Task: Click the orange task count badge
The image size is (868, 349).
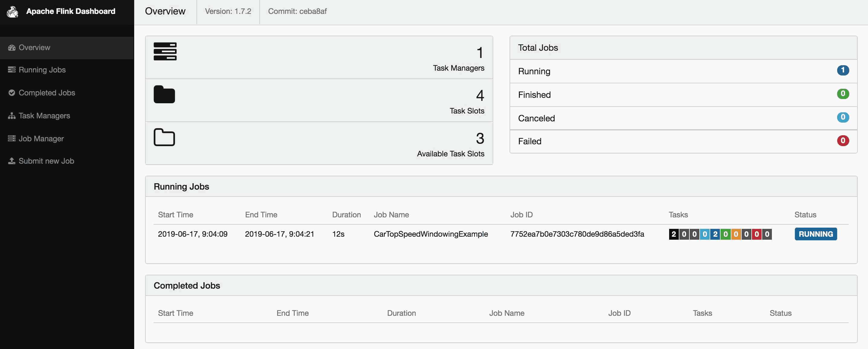Action: coord(736,234)
